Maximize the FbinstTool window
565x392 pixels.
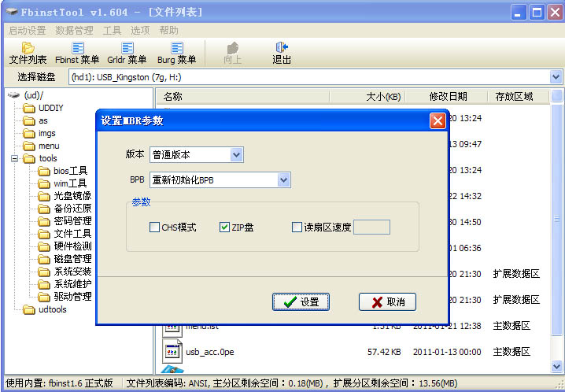point(537,13)
